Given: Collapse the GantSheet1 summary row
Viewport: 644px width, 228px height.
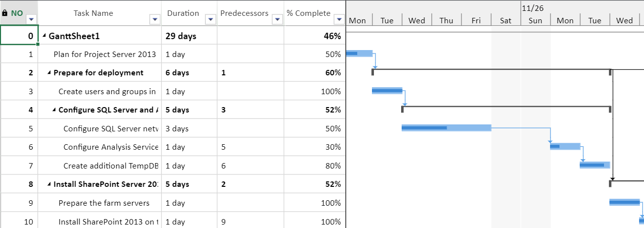Looking at the screenshot, I should click(45, 36).
